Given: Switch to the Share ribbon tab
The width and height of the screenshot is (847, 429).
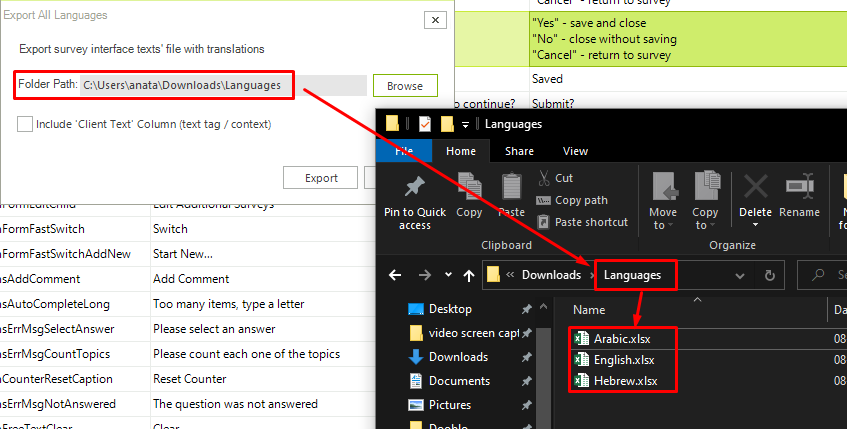Looking at the screenshot, I should (x=519, y=151).
